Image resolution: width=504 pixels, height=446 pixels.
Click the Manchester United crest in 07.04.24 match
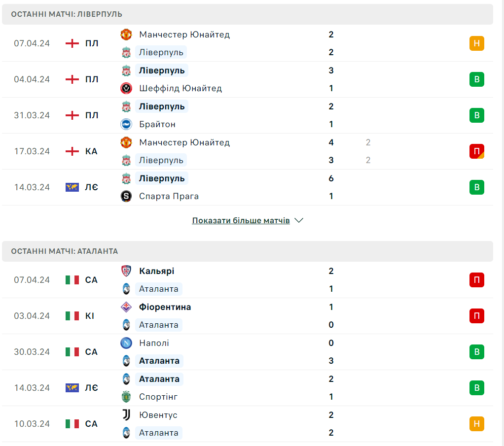click(126, 34)
